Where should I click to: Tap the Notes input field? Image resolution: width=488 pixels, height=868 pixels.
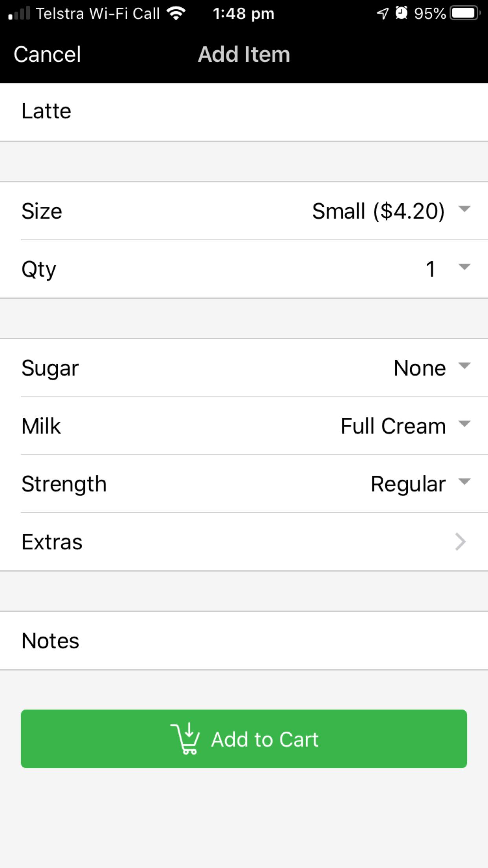244,640
